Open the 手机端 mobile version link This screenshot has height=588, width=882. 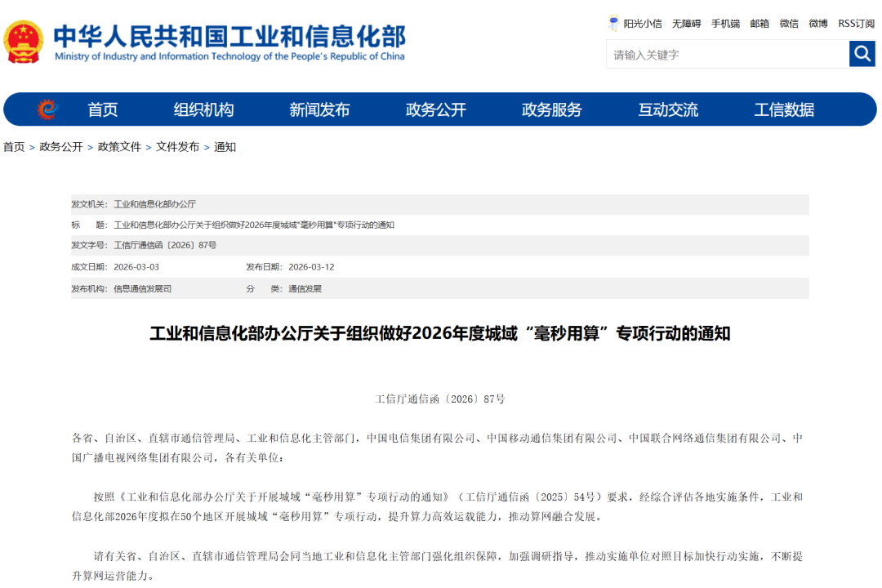(x=726, y=24)
